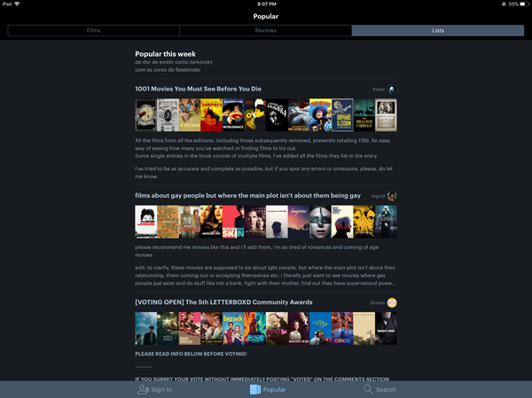This screenshot has height=398, width=532.
Task: Tap the Popular film-strip icon
Action: coord(255,389)
